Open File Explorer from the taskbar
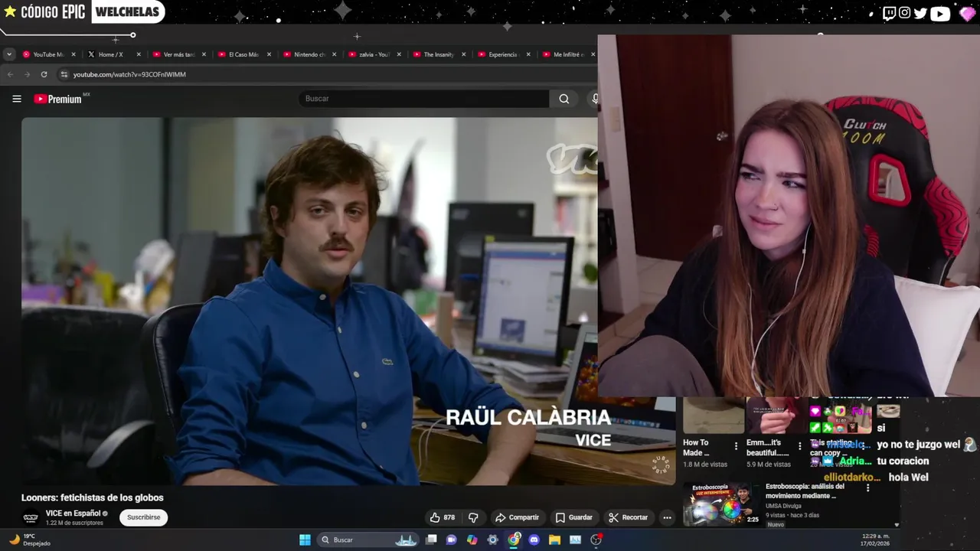980x551 pixels. pyautogui.click(x=555, y=540)
